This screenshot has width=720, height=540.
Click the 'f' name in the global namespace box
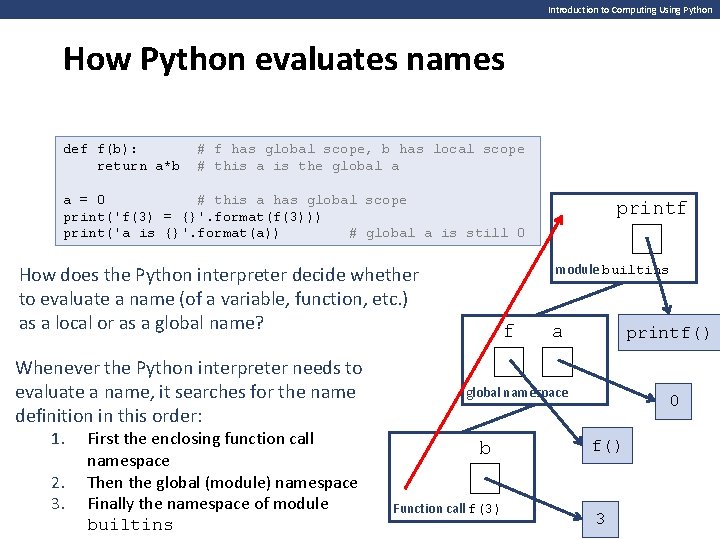(509, 331)
